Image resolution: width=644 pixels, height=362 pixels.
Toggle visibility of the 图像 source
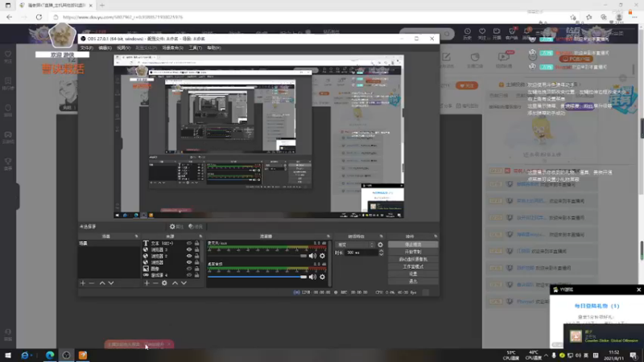coord(189,269)
